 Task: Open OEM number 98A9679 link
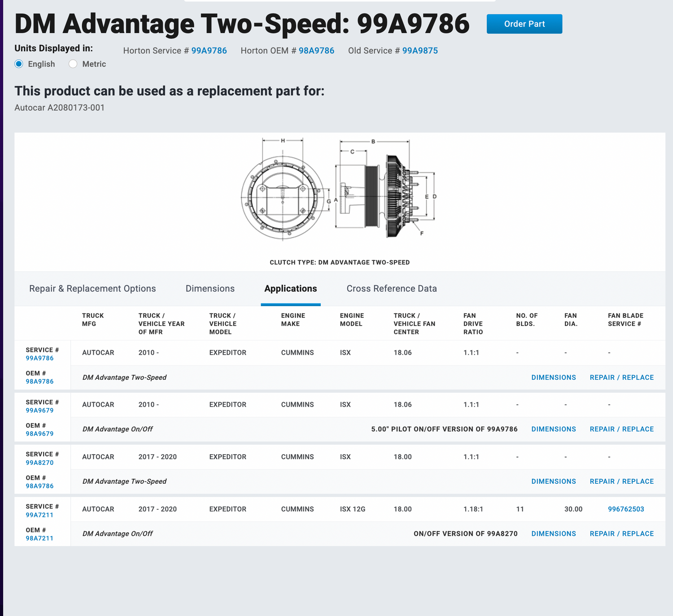pos(39,434)
